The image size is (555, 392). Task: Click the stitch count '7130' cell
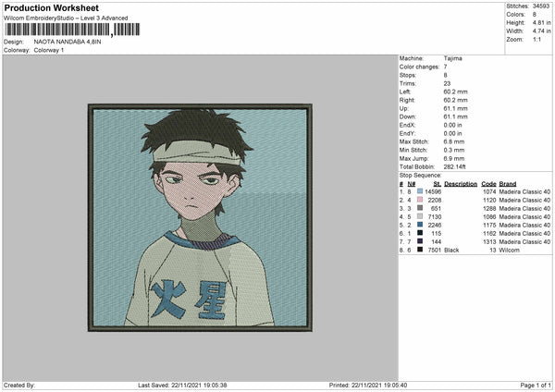coord(435,217)
